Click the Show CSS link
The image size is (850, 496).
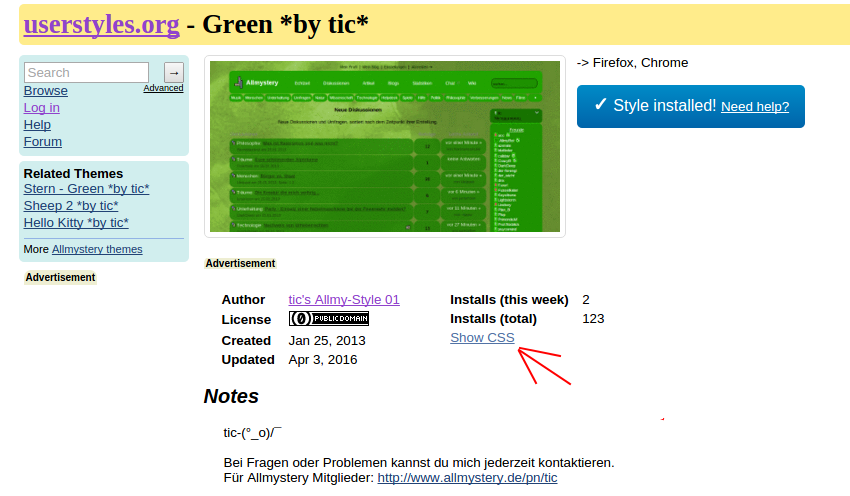(x=482, y=337)
